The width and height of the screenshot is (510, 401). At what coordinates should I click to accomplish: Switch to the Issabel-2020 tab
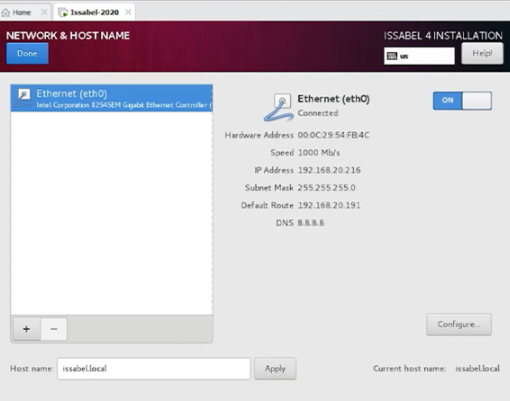point(94,12)
